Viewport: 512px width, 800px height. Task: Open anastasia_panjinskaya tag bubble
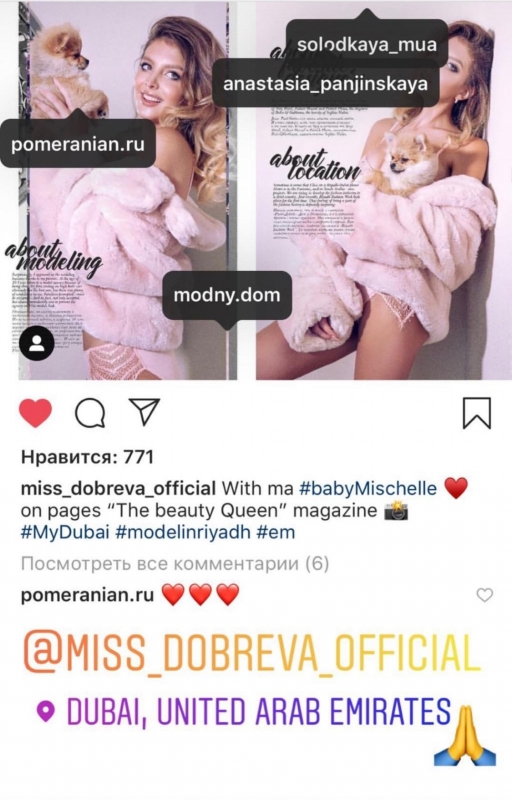coord(325,83)
